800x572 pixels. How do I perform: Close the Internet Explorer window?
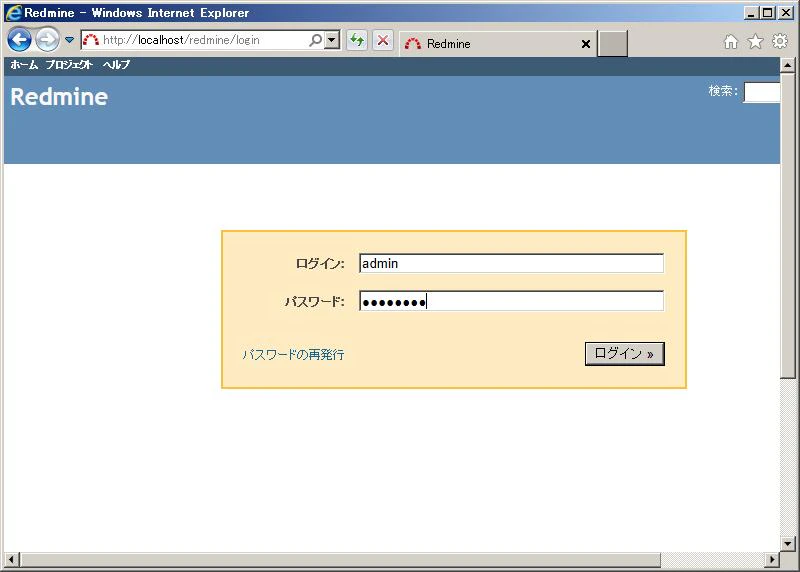click(x=786, y=13)
